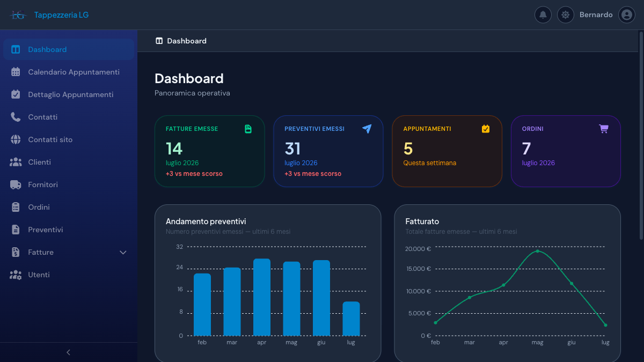The image size is (644, 362).
Task: Click the value 31 on Preventivi Emessi
Action: (x=292, y=149)
